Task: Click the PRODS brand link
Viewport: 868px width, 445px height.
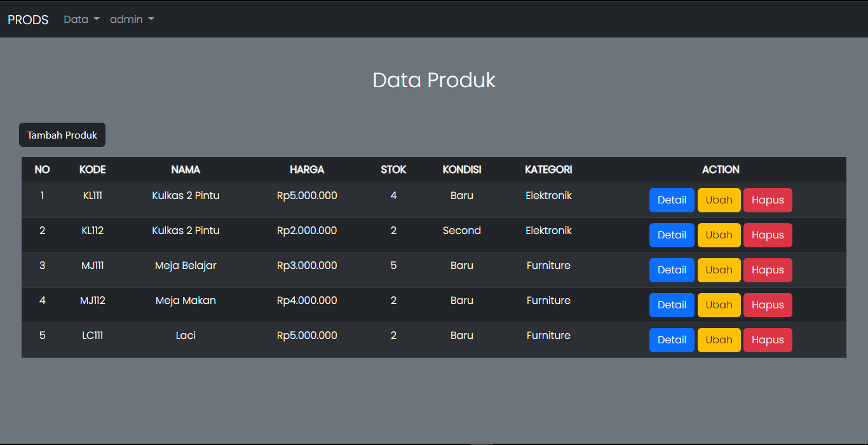Action: tap(27, 19)
